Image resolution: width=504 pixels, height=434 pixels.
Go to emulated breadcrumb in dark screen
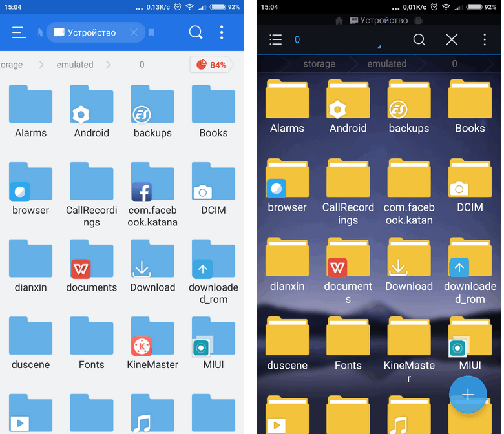click(x=386, y=63)
